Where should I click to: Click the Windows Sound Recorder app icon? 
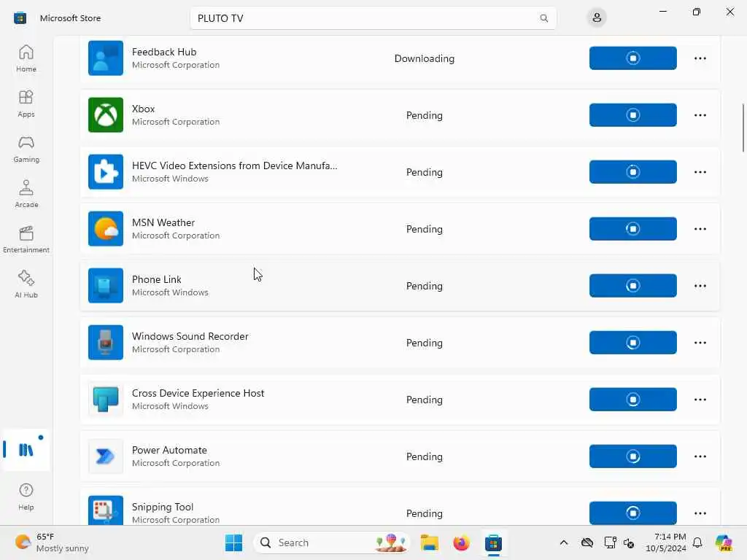coord(106,343)
